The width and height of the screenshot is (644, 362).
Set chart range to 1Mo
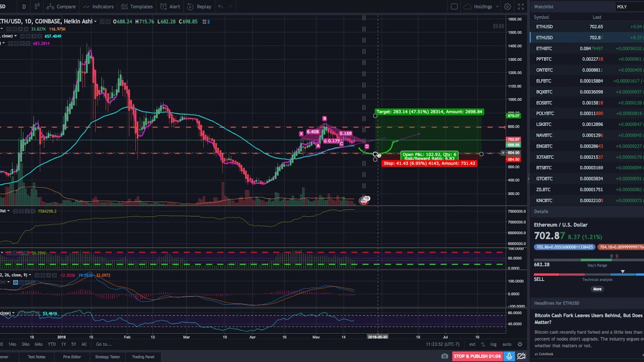click(12, 344)
